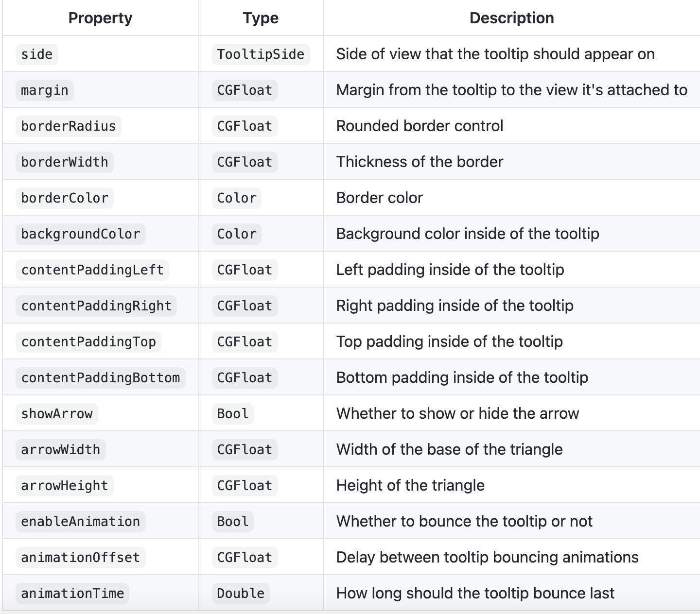This screenshot has height=614, width=700.
Task: Click the borderRadius property code tag
Action: click(x=69, y=126)
